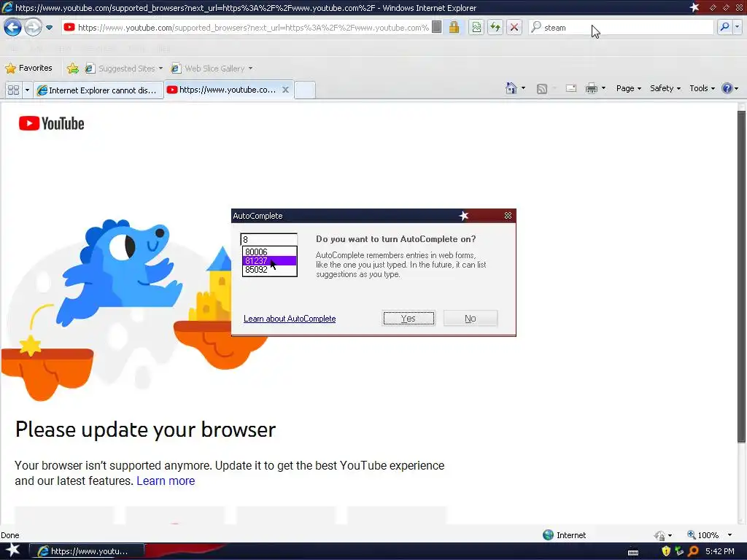Open a new blank tab
The image size is (747, 560).
tap(304, 90)
